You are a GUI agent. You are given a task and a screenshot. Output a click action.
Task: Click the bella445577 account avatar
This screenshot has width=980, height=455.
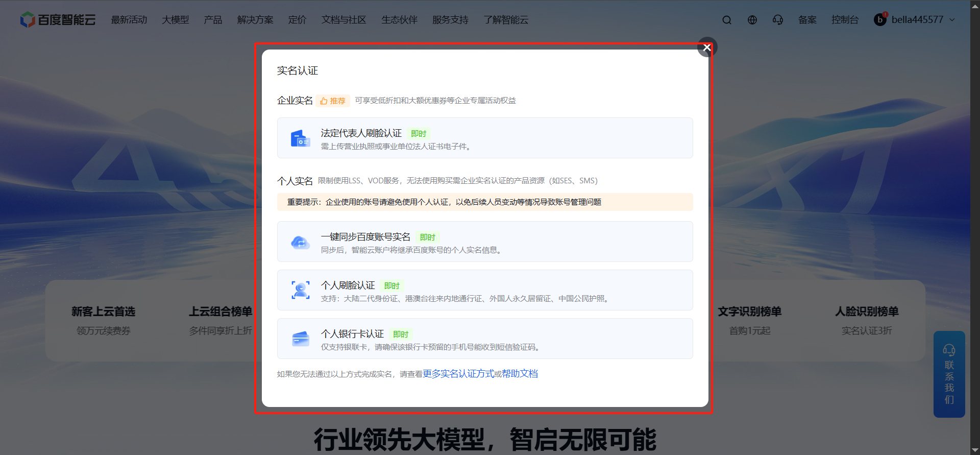[x=880, y=19]
